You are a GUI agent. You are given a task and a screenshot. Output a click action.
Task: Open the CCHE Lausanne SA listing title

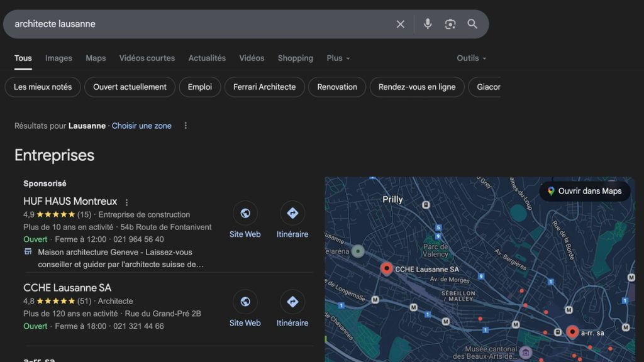click(x=67, y=288)
